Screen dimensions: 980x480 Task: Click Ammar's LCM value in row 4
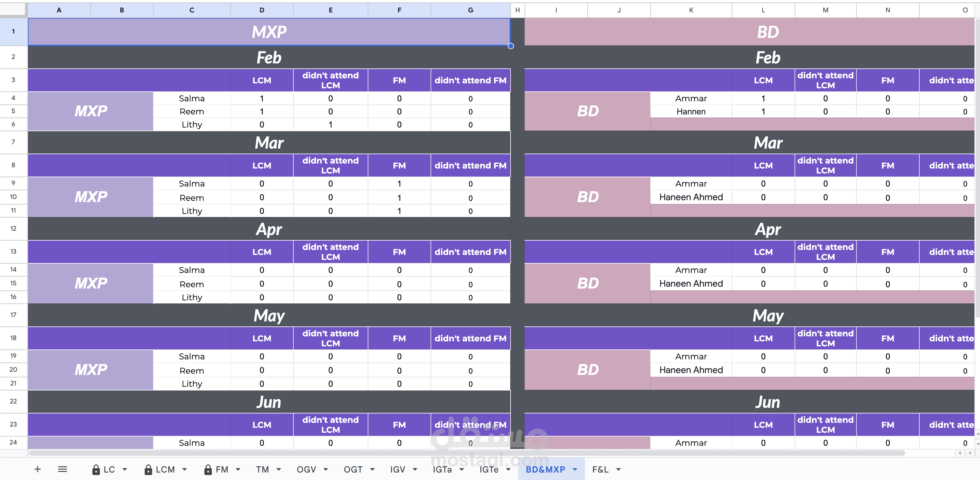click(x=763, y=99)
